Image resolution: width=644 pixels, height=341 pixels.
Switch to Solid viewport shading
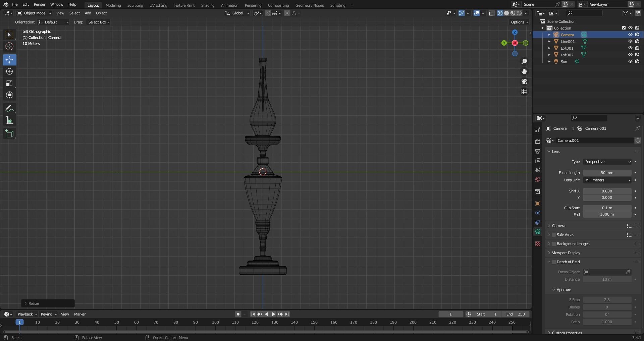506,13
